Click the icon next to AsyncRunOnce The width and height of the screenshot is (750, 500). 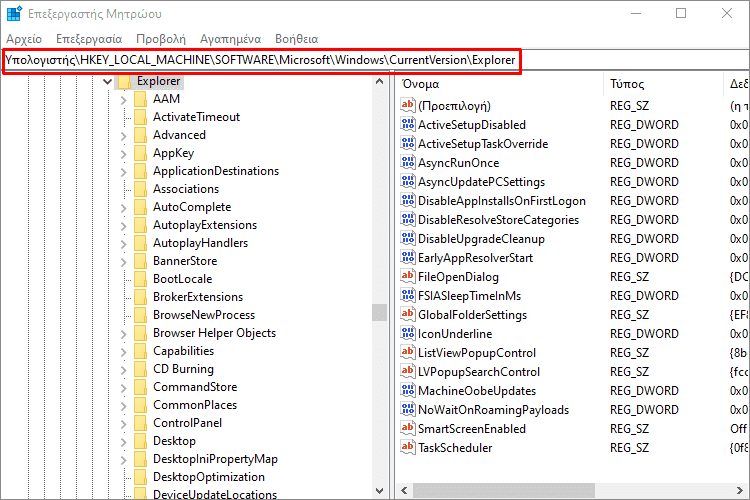tap(408, 163)
